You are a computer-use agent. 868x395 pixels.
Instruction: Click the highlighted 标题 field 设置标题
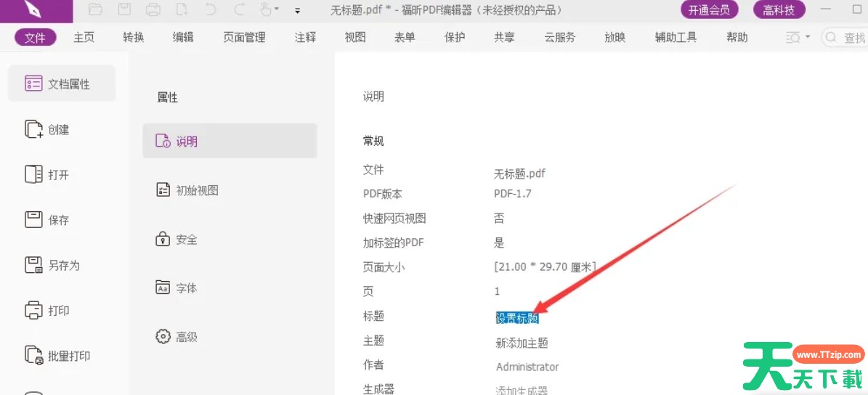coord(517,318)
